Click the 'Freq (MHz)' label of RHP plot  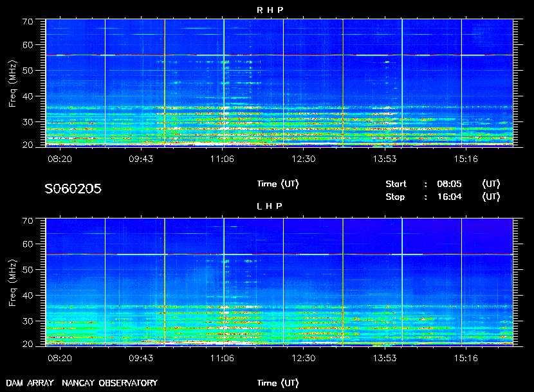click(12, 84)
